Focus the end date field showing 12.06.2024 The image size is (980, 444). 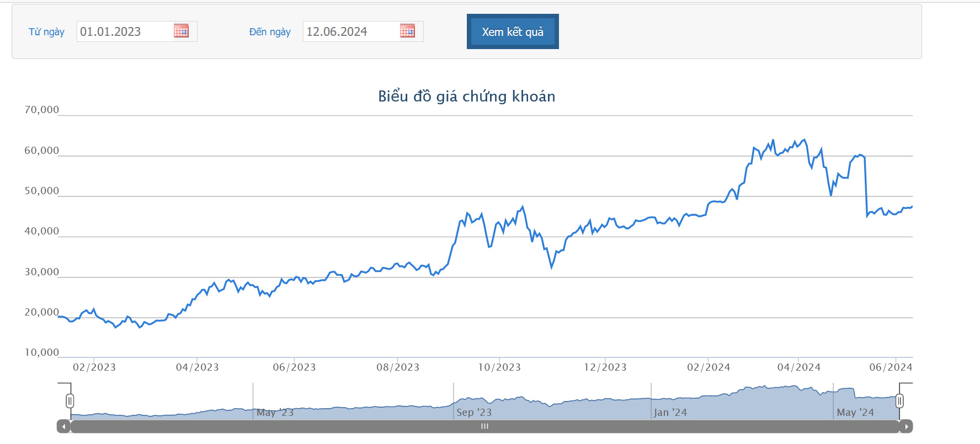[350, 31]
